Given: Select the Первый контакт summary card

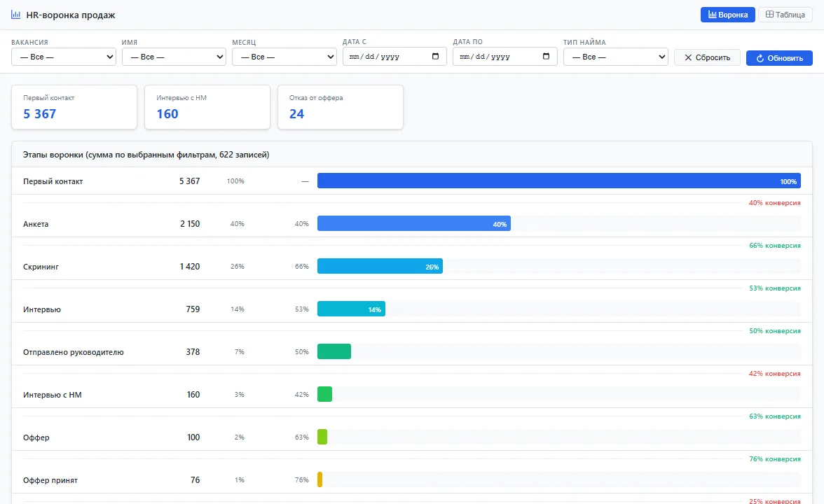Looking at the screenshot, I should click(74, 107).
